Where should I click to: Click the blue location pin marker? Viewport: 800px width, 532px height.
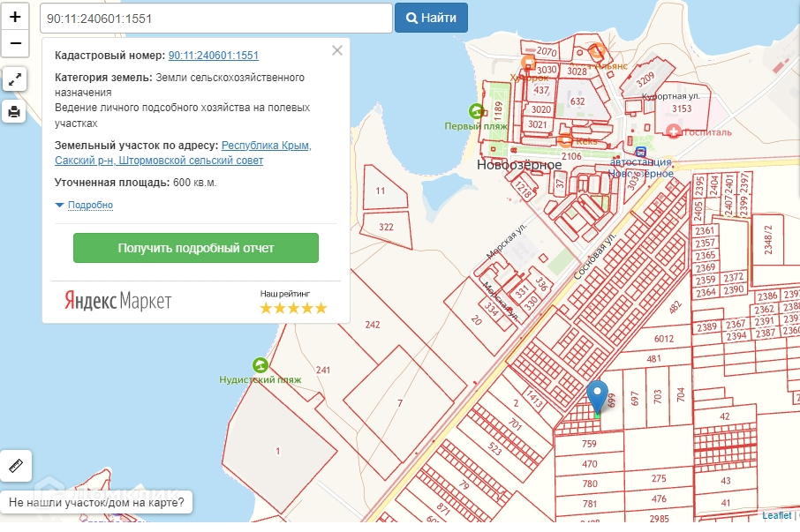tap(598, 397)
